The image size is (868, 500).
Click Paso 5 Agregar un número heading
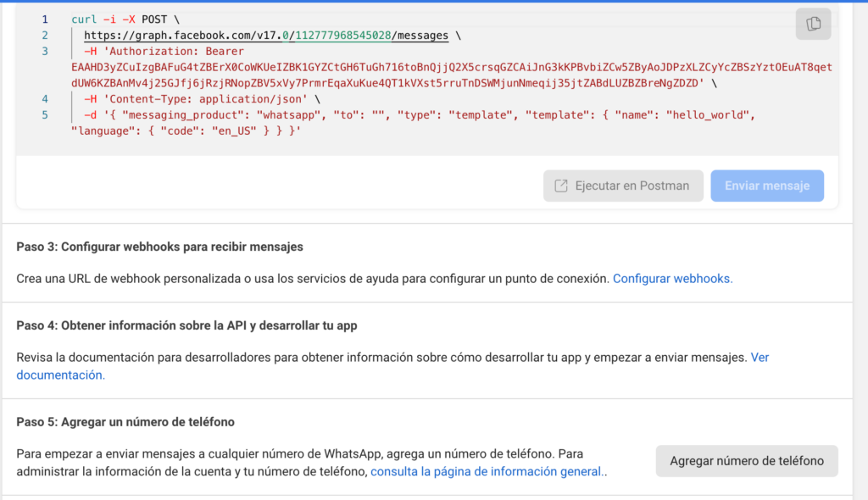pos(125,421)
